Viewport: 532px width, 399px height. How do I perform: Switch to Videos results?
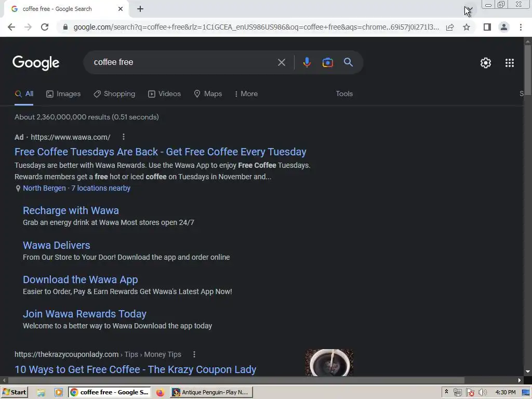click(165, 94)
